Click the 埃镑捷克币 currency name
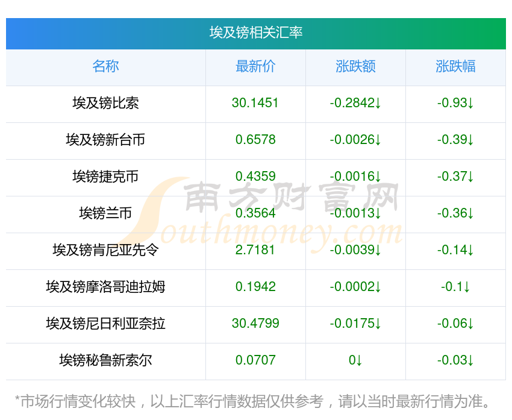The height and width of the screenshot is (420, 512). click(x=105, y=177)
